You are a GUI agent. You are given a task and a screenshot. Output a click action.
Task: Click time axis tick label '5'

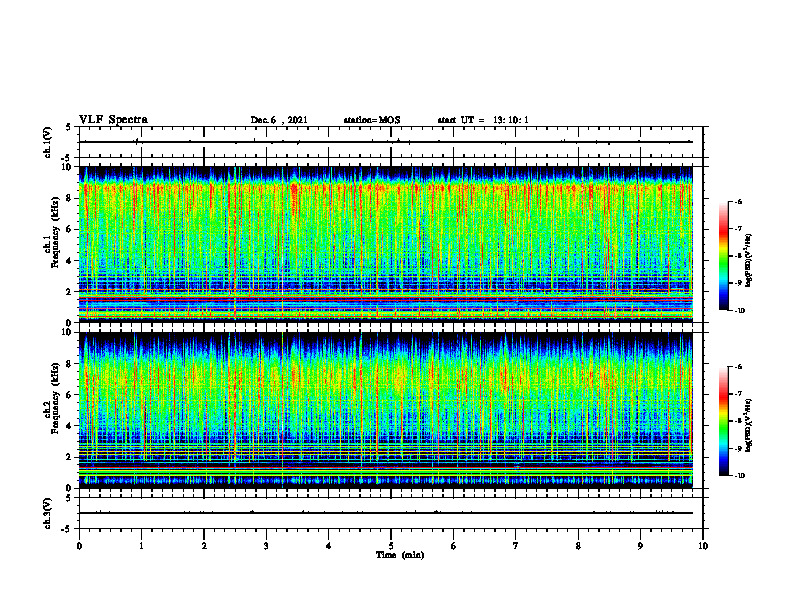391,546
